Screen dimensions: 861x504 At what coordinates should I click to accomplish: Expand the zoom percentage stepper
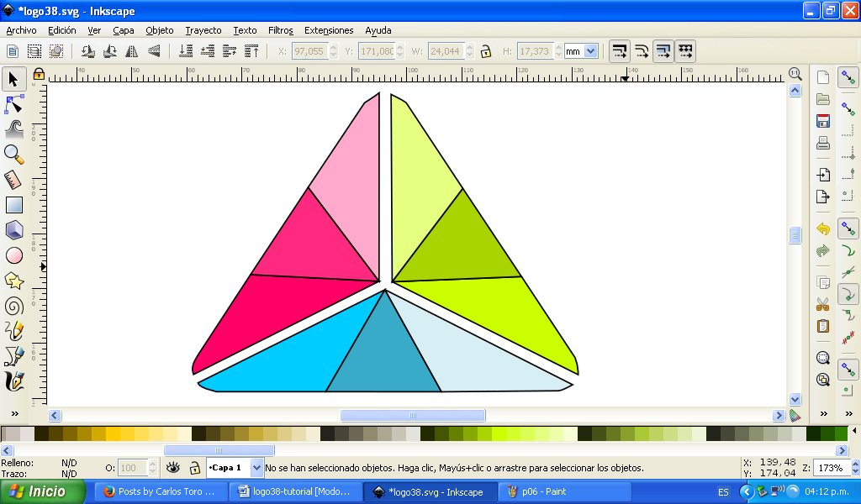(853, 468)
